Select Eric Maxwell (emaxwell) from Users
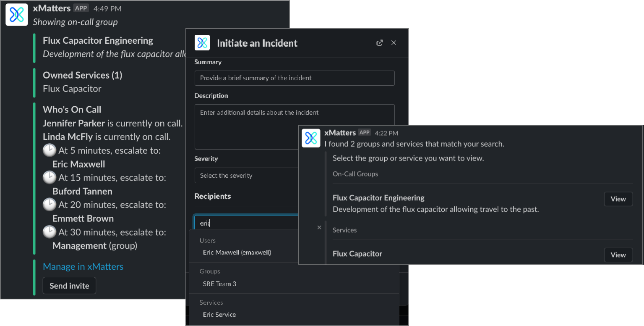Viewport: 644px width, 326px height. coord(237,252)
